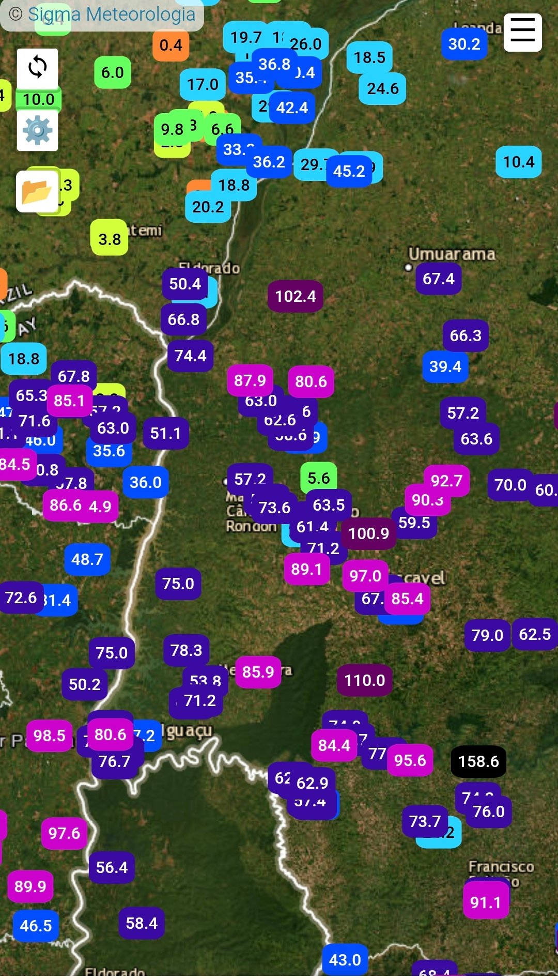The image size is (558, 980).
Task: Click the 30.2 rainfall marker
Action: [464, 44]
